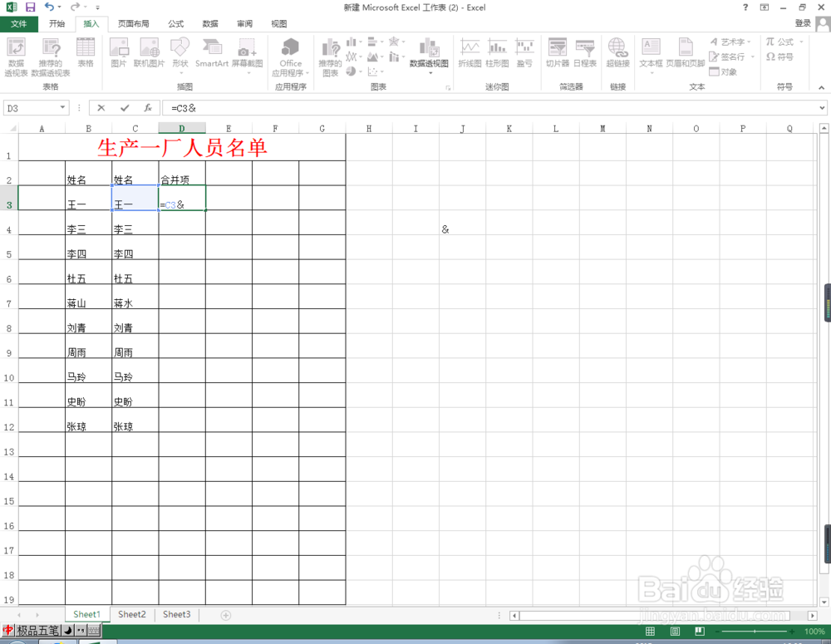Viewport: 831px width, 644px height.
Task: Click the Undo arrow icon
Action: (x=49, y=7)
